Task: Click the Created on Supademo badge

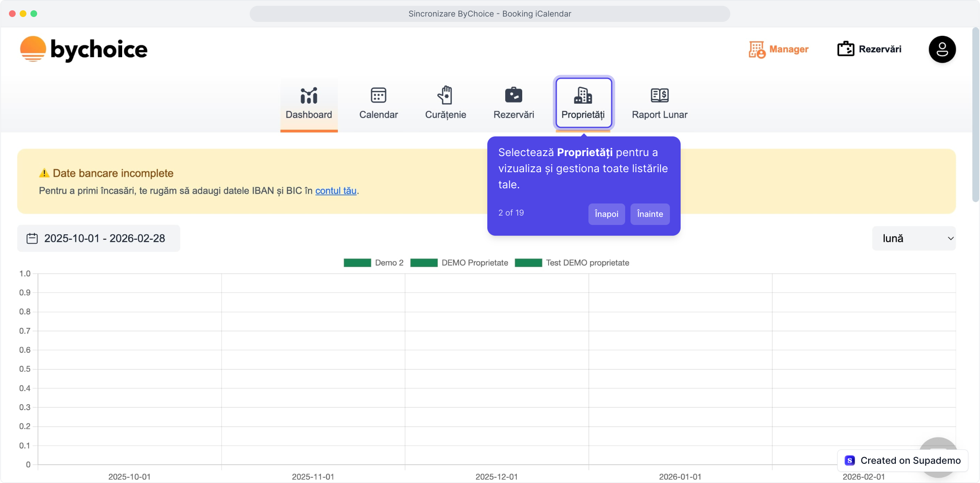Action: coord(902,461)
